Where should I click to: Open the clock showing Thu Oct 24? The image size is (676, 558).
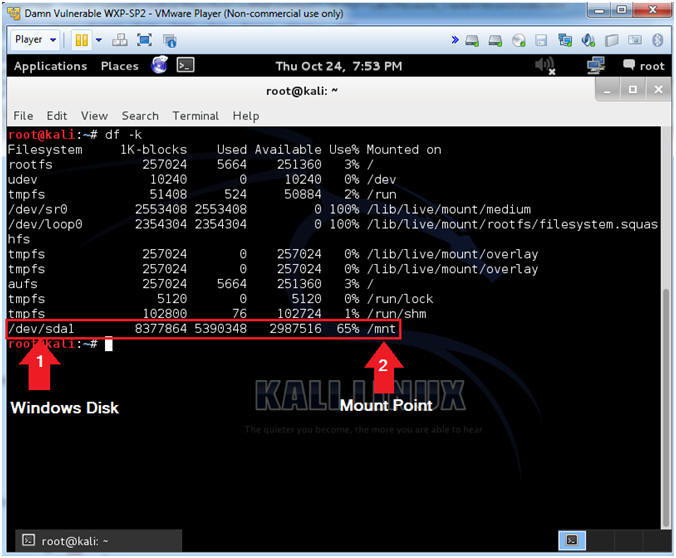[338, 66]
